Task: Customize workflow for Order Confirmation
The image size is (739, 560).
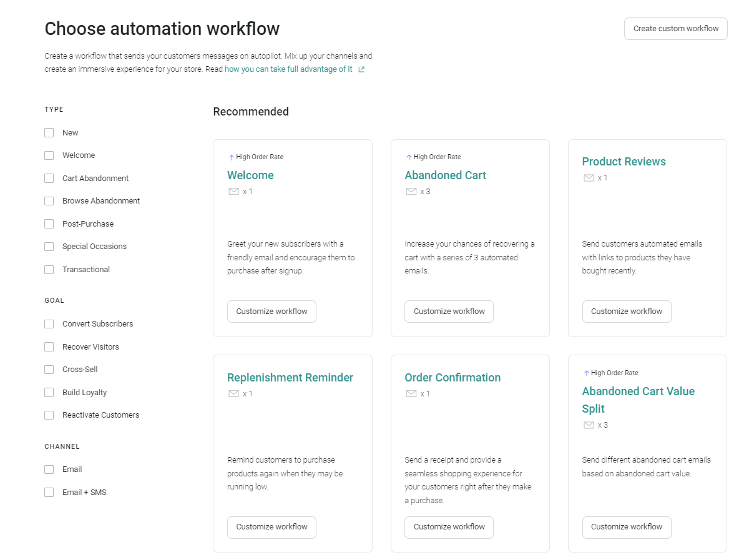Action: pos(449,527)
